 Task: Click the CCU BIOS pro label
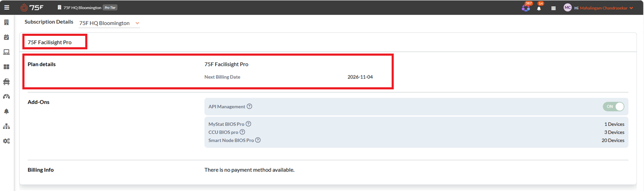pos(224,132)
